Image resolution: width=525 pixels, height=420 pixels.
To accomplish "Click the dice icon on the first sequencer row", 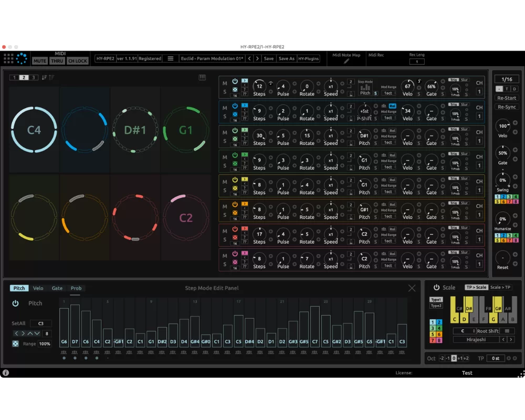I will point(235,89).
